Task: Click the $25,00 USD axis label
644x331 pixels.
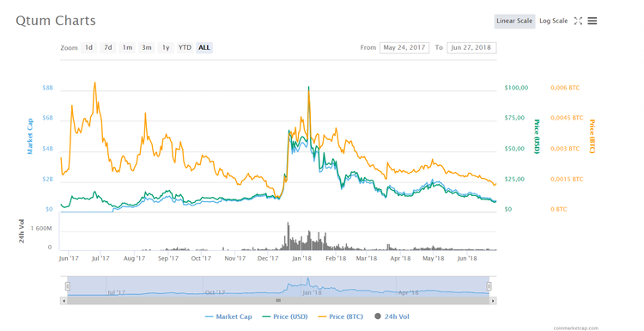Action: [514, 180]
